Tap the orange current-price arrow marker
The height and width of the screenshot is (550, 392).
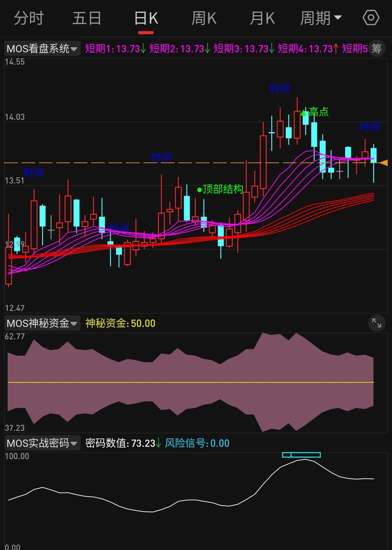pos(383,163)
